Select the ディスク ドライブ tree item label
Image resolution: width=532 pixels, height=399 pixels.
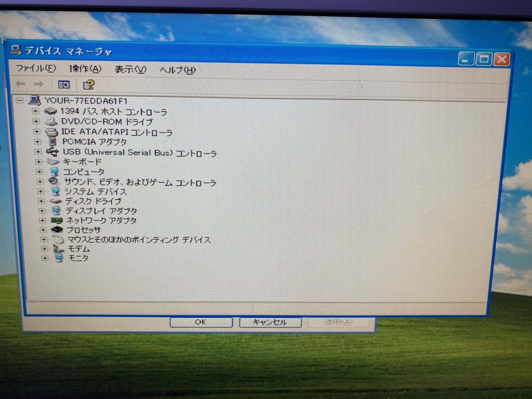tap(93, 201)
